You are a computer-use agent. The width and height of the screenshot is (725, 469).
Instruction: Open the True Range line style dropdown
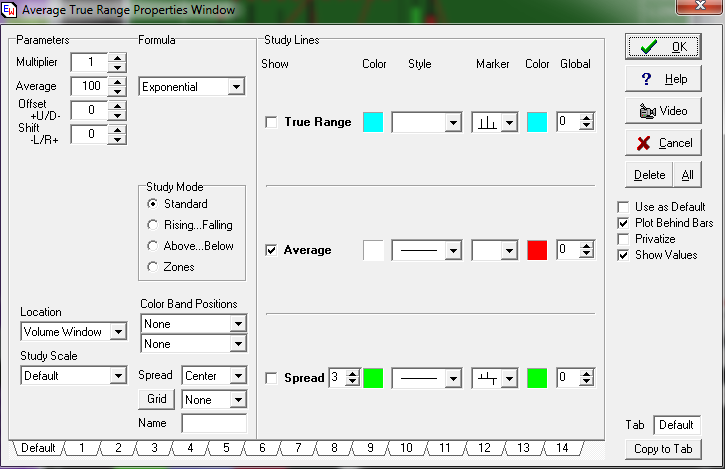[x=453, y=123]
